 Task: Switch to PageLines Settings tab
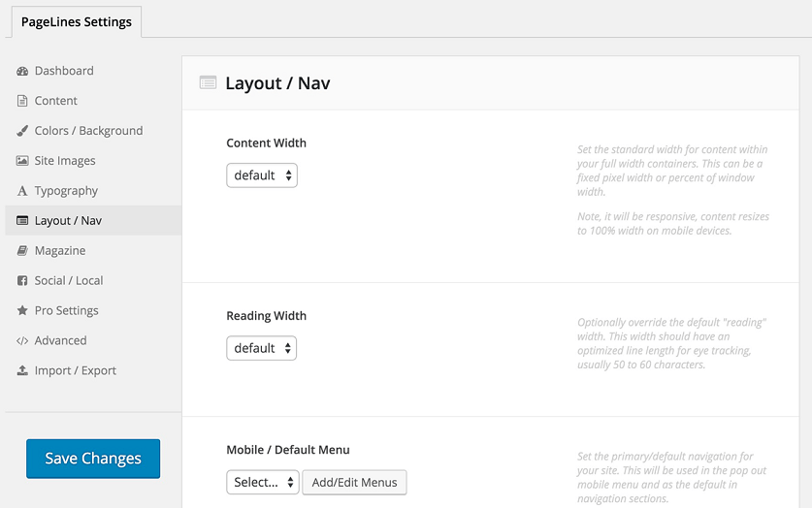pyautogui.click(x=76, y=21)
